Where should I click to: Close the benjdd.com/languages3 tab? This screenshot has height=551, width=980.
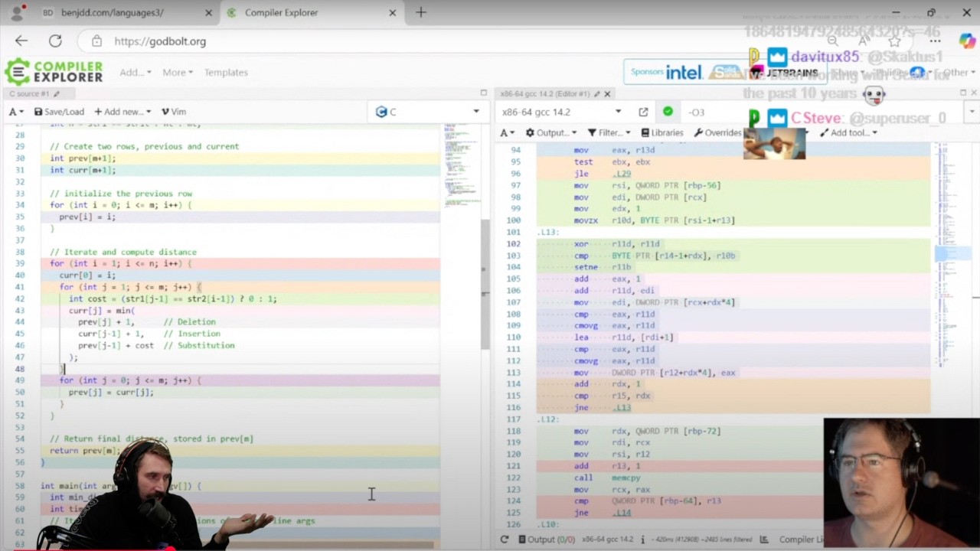point(208,13)
